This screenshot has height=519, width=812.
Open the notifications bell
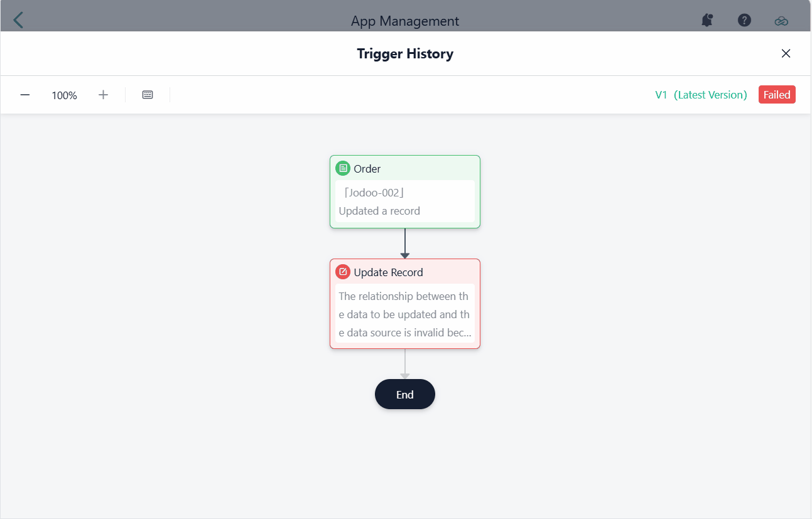(x=707, y=20)
